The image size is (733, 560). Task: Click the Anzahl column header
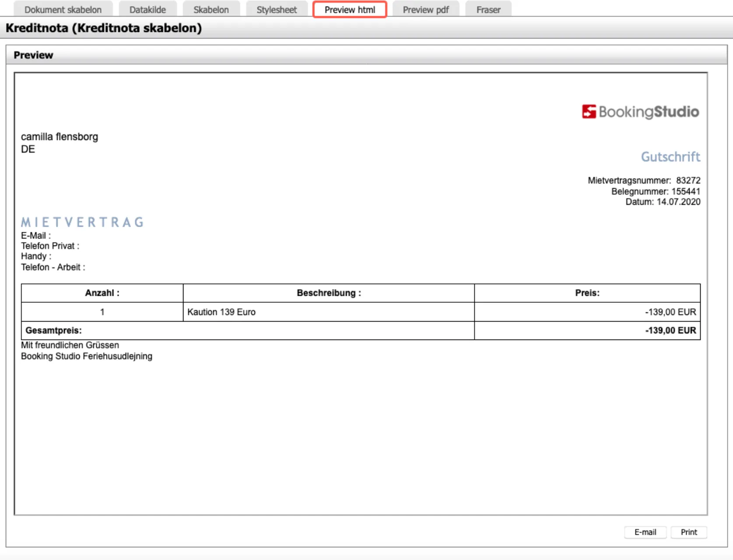coord(102,293)
